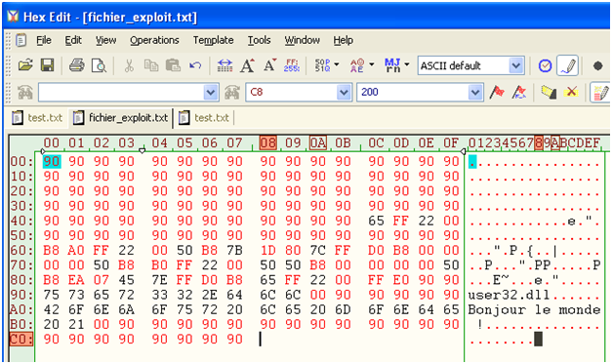
Task: Save the file with the floppy disk icon
Action: coord(47,65)
